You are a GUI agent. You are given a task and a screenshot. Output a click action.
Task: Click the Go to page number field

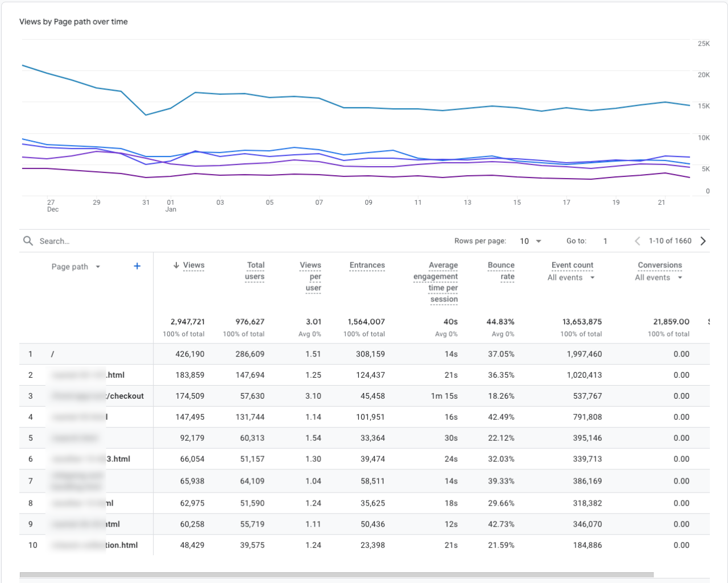(x=605, y=241)
